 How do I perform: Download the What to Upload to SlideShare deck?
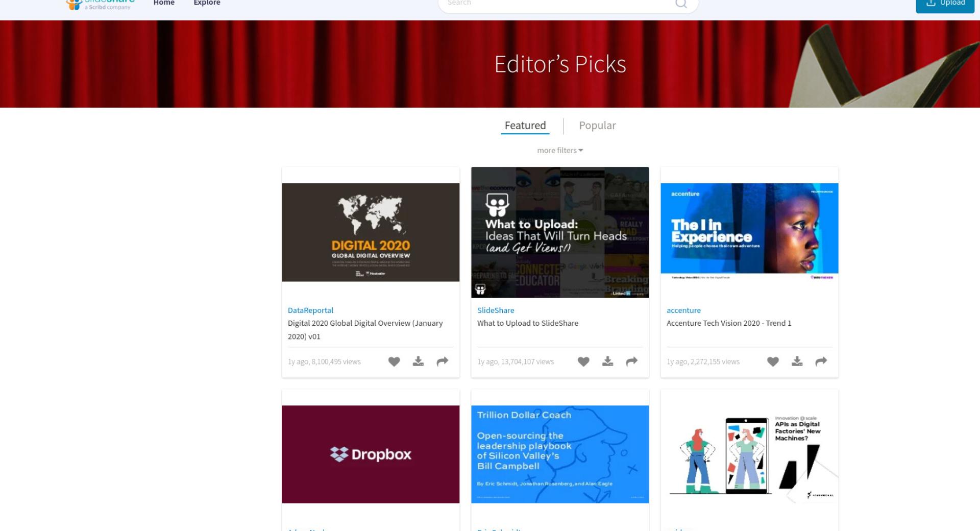tap(607, 361)
